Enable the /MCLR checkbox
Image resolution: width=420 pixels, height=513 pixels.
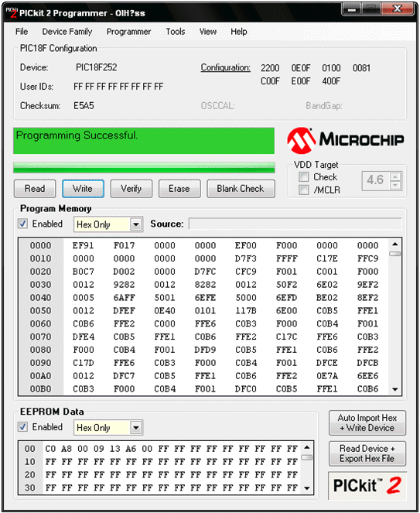pos(303,190)
